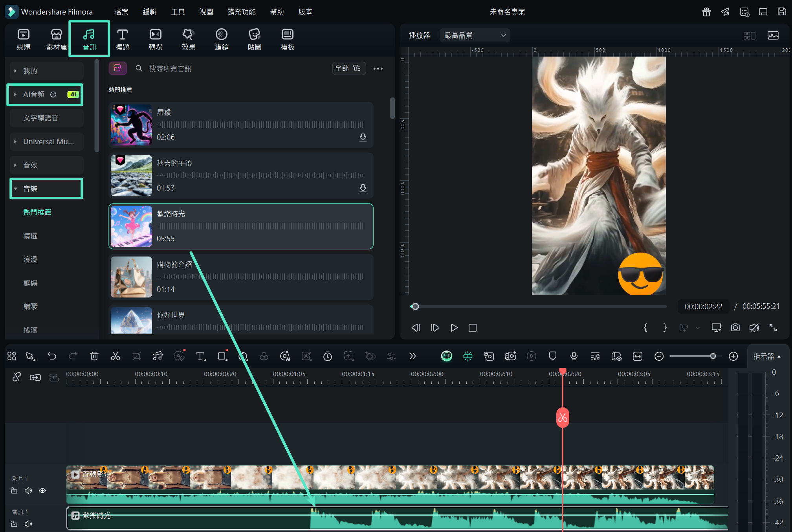Open the 最高品質 quality dropdown
The image size is (792, 532).
pos(475,35)
